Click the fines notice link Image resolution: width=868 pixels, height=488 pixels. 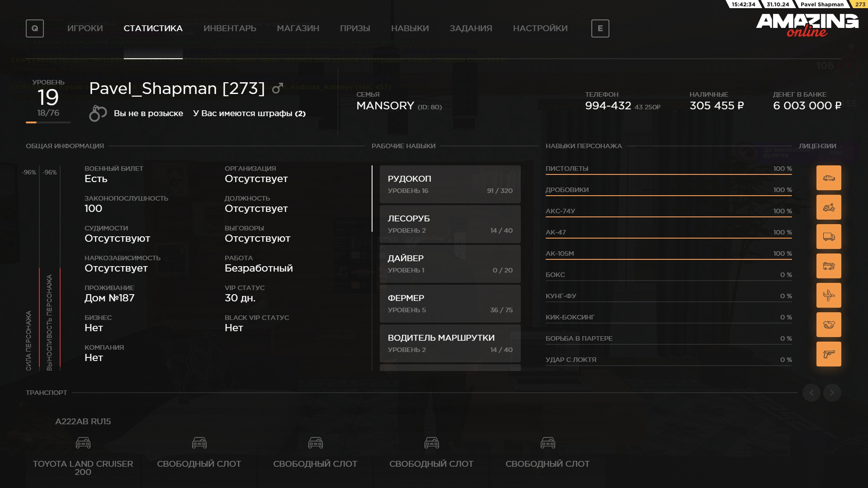[249, 113]
